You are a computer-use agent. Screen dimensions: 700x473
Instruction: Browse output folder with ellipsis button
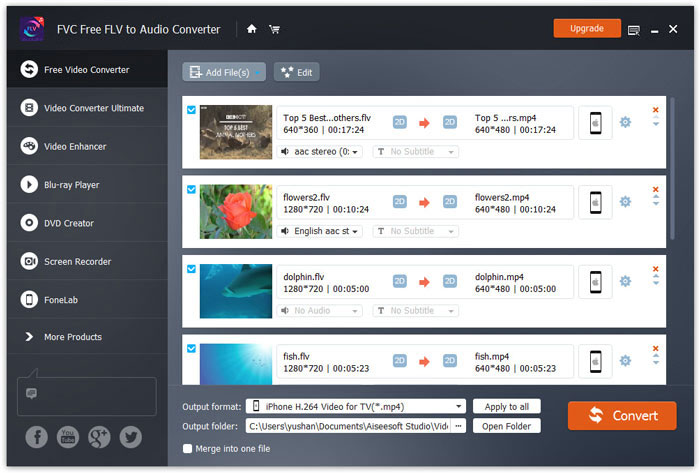click(x=458, y=426)
